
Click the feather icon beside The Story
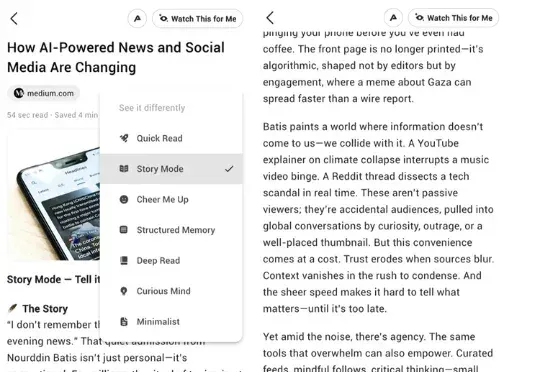[x=12, y=308]
